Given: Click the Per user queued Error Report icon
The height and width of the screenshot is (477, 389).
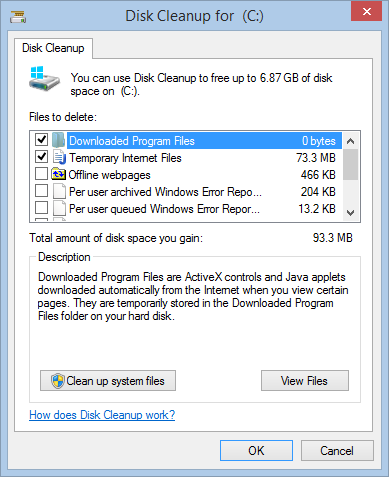Looking at the screenshot, I should tap(59, 208).
